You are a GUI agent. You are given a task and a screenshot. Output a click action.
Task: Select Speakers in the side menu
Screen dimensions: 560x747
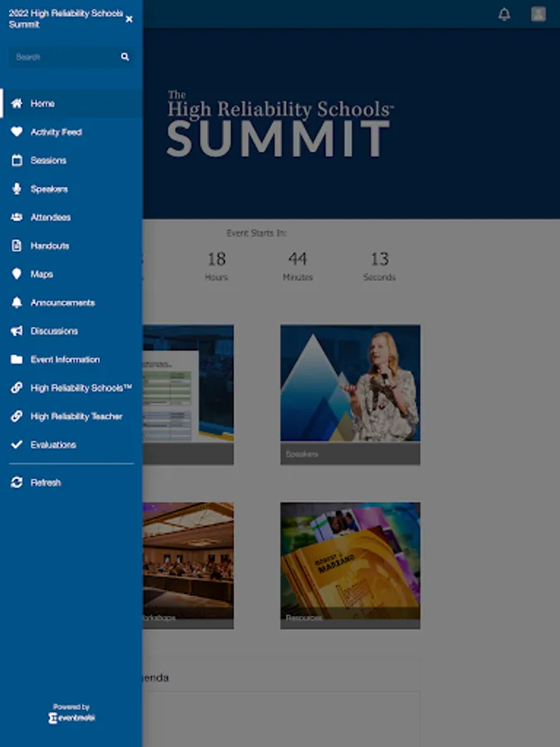click(x=71, y=188)
